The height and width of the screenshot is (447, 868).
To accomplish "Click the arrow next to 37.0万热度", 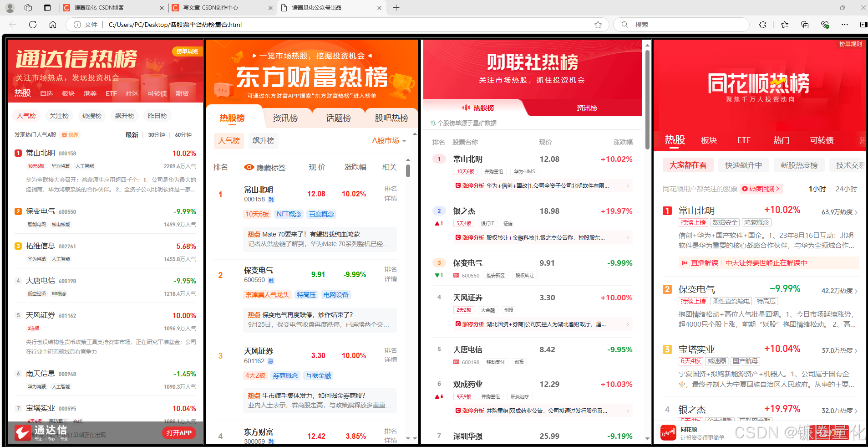I will pyautogui.click(x=856, y=351).
